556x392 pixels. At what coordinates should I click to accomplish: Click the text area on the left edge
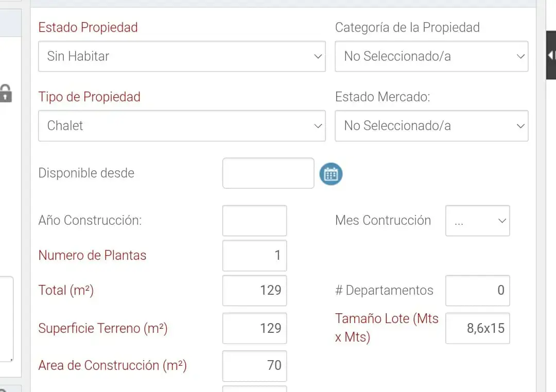click(6, 319)
